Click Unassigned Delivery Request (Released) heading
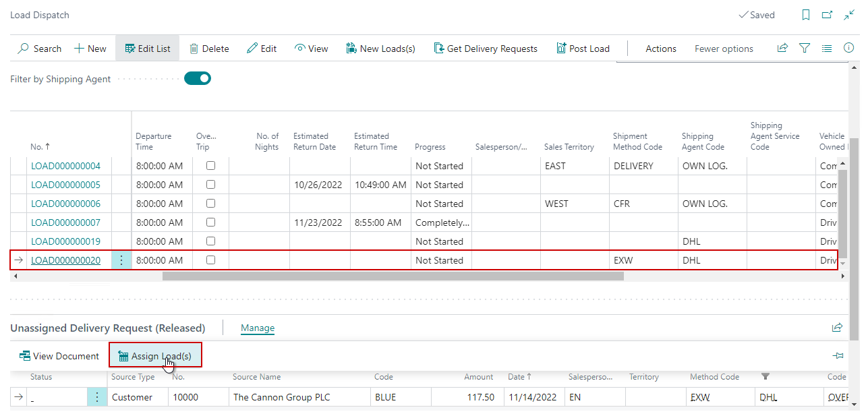The width and height of the screenshot is (868, 418). (x=108, y=328)
